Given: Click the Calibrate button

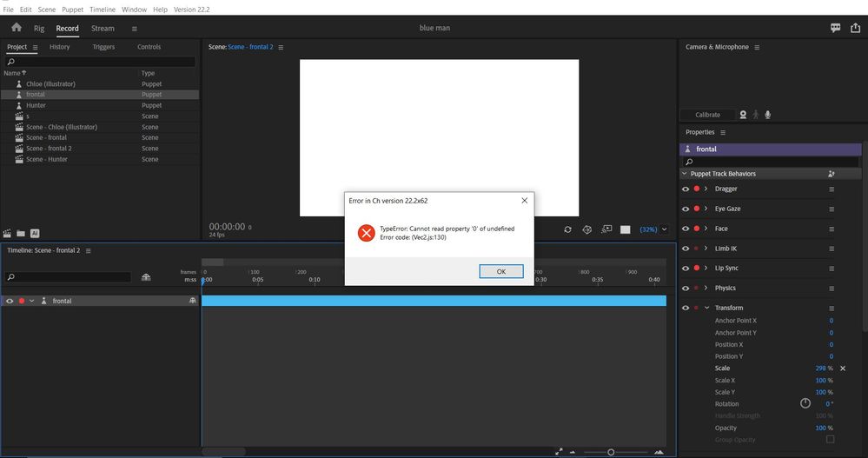Looking at the screenshot, I should [707, 115].
